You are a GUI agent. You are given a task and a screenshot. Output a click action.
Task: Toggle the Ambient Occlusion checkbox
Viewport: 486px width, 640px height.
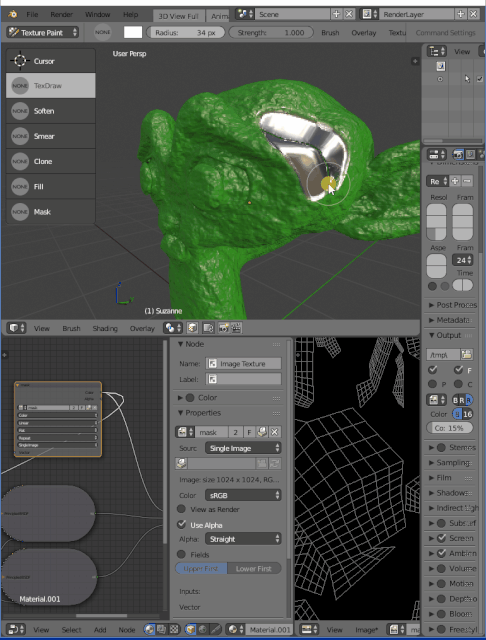coord(441,553)
